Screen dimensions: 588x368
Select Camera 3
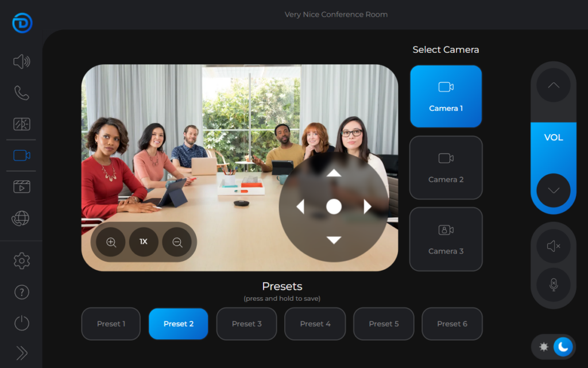(446, 239)
